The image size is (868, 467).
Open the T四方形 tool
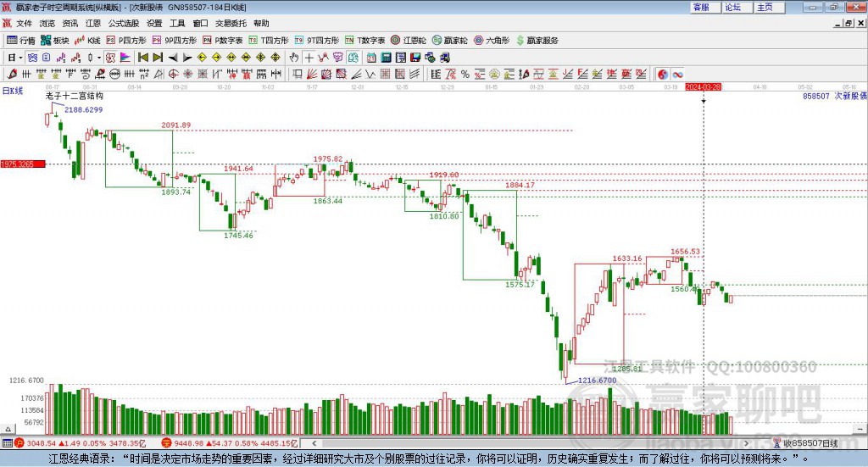click(269, 41)
